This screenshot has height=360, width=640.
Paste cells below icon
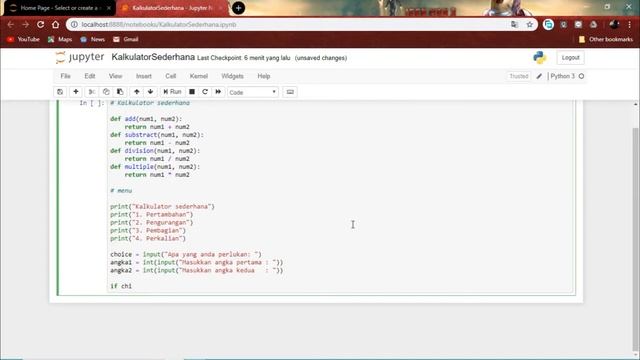click(120, 92)
